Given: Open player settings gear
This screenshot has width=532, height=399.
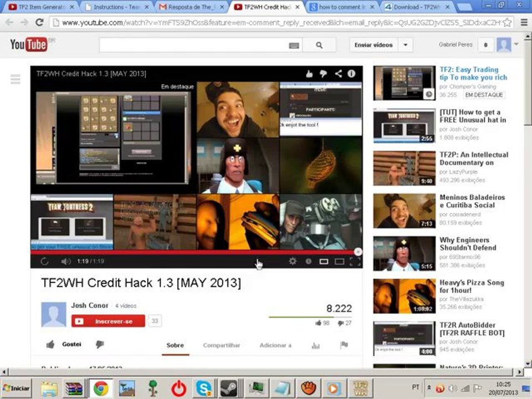Looking at the screenshot, I should (293, 261).
